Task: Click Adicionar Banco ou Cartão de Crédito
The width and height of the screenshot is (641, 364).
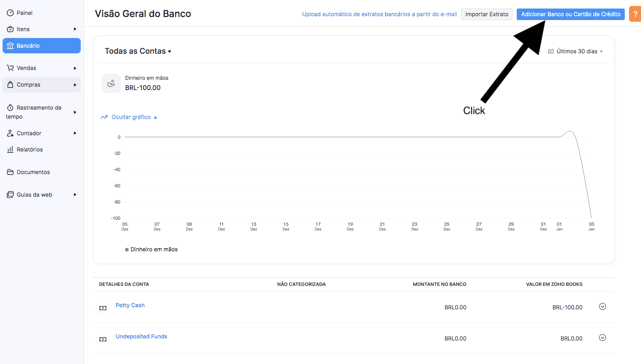Action: (x=571, y=14)
